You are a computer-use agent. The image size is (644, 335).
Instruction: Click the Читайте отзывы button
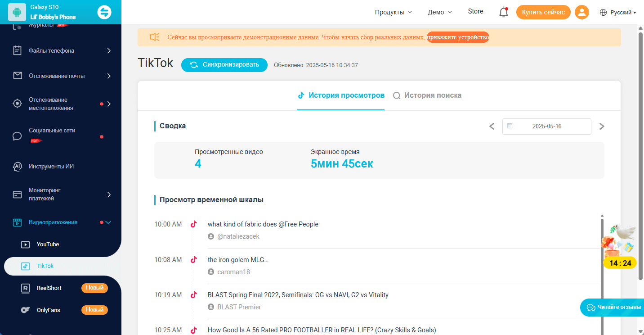pos(612,307)
